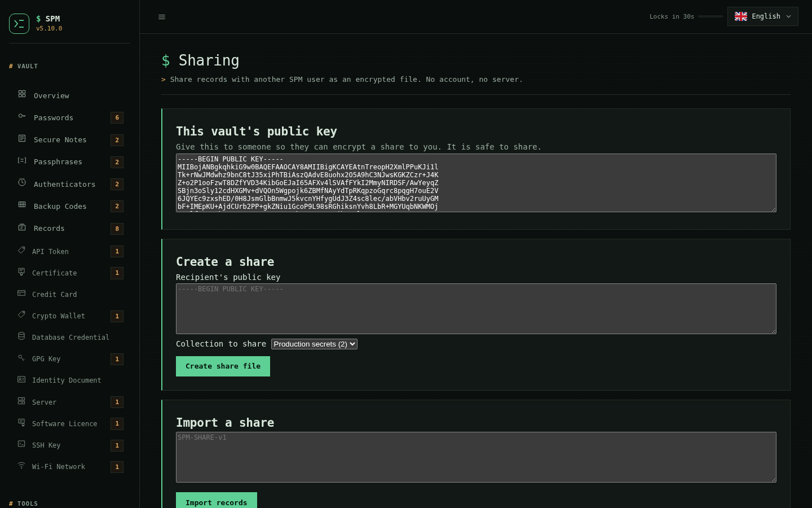
Task: Click the Create share file button
Action: coord(223,366)
